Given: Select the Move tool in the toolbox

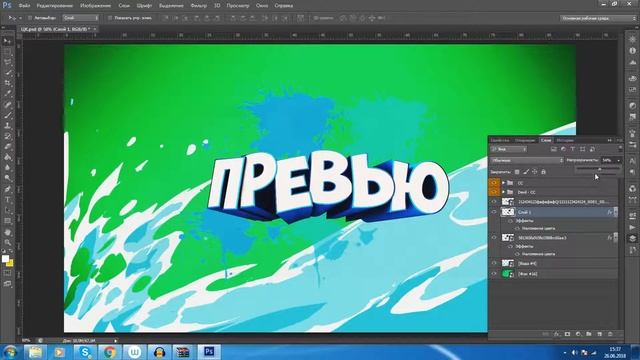Looking at the screenshot, I should (x=7, y=41).
